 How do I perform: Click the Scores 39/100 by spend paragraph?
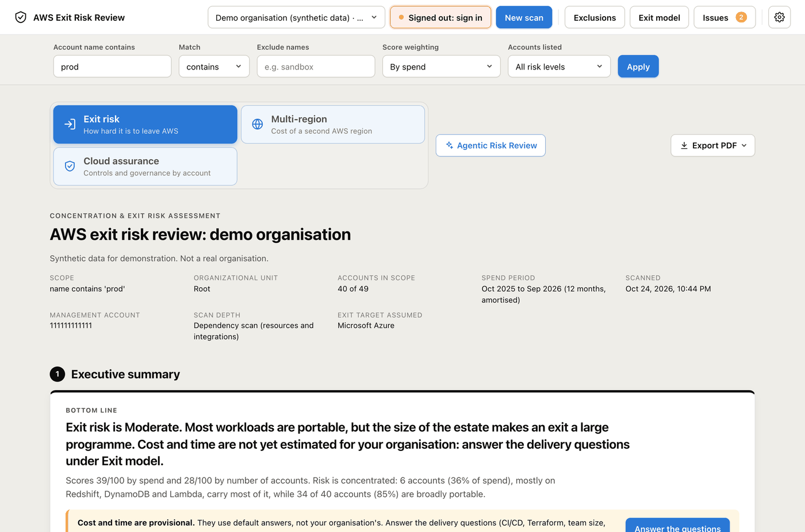(x=310, y=487)
